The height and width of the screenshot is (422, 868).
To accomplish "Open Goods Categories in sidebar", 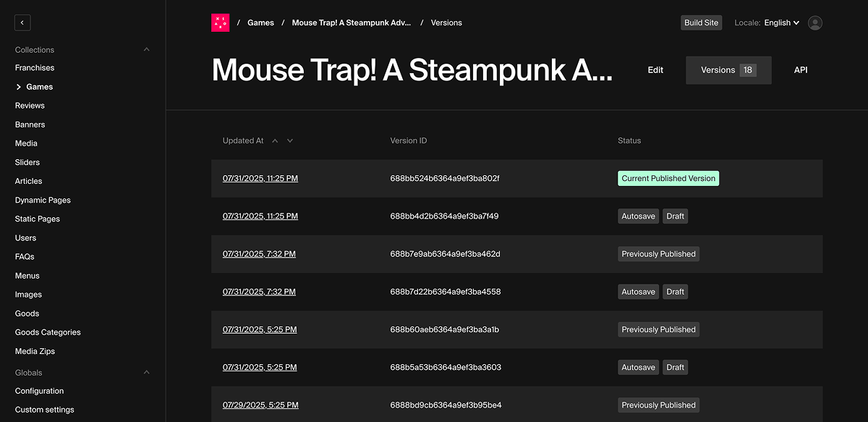I will point(48,333).
